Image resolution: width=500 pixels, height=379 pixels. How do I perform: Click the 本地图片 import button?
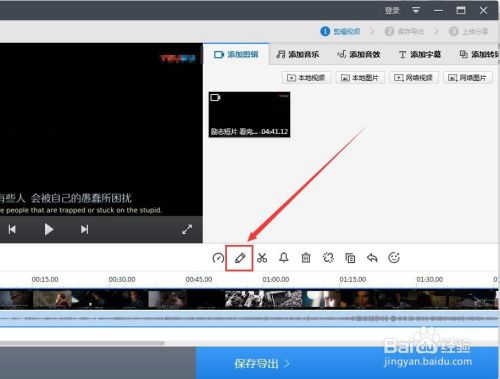360,78
